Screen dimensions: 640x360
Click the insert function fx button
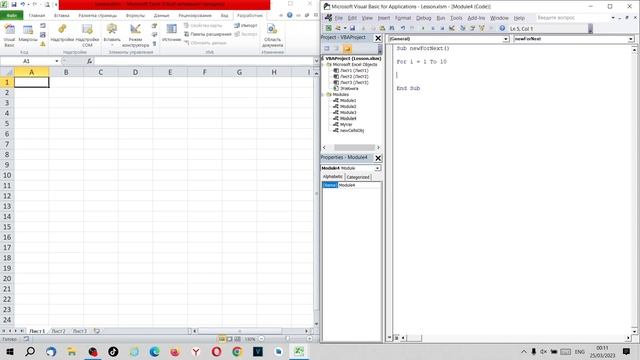[89, 61]
